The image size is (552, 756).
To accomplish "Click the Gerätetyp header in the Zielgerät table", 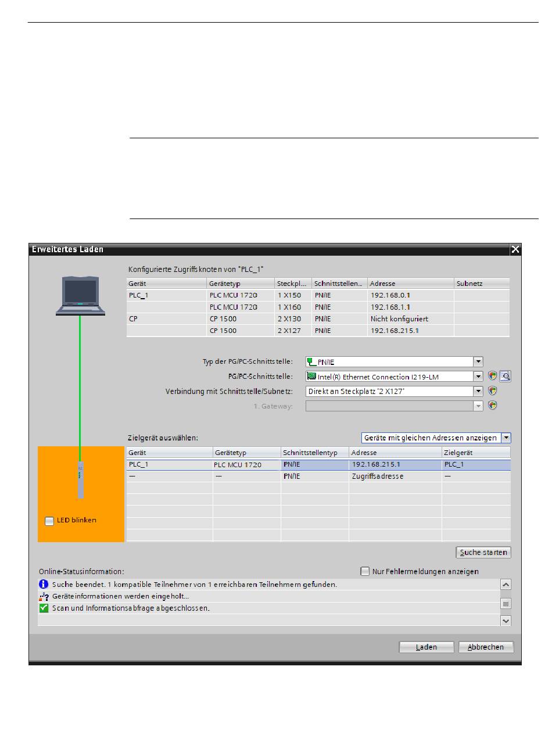I will pyautogui.click(x=247, y=453).
